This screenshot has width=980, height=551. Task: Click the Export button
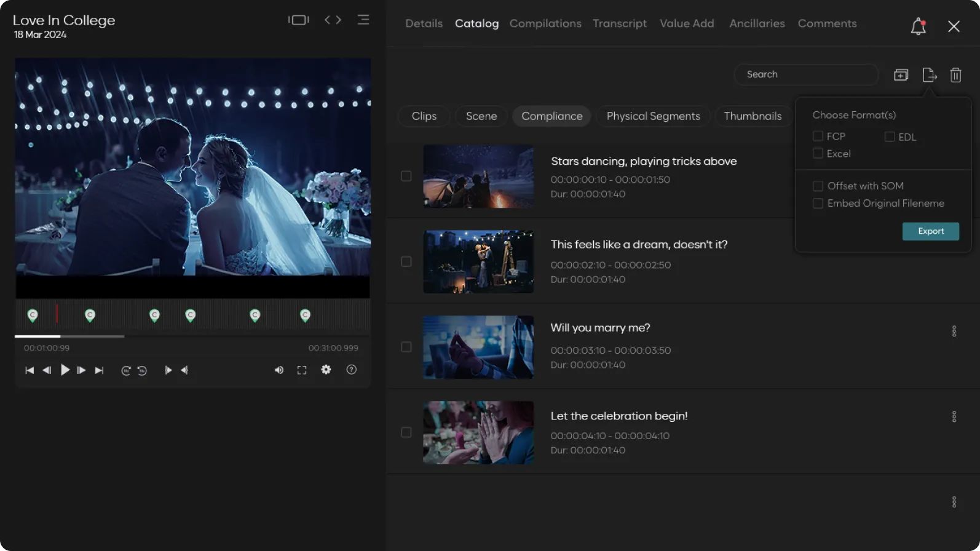(931, 231)
